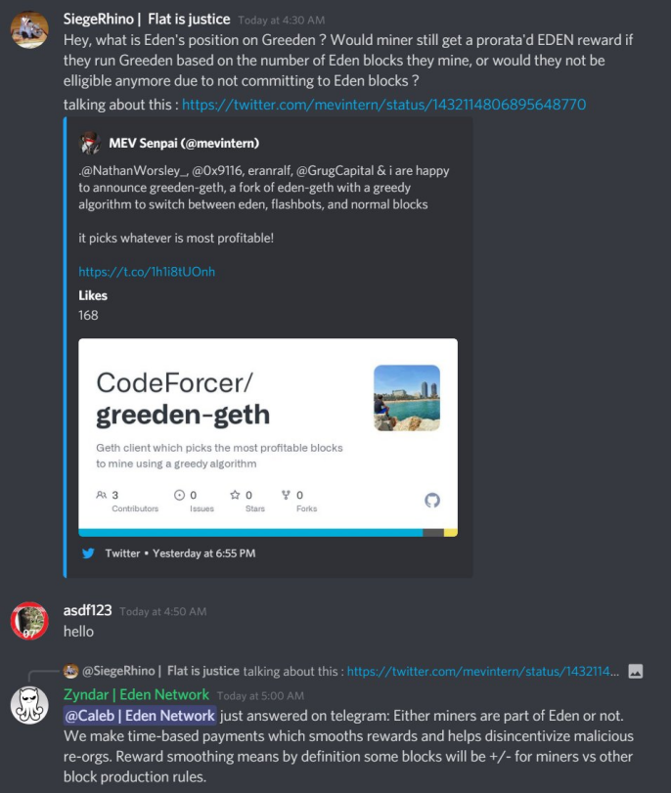
Task: Open Zyndar's octopus avatar
Action: point(29,705)
